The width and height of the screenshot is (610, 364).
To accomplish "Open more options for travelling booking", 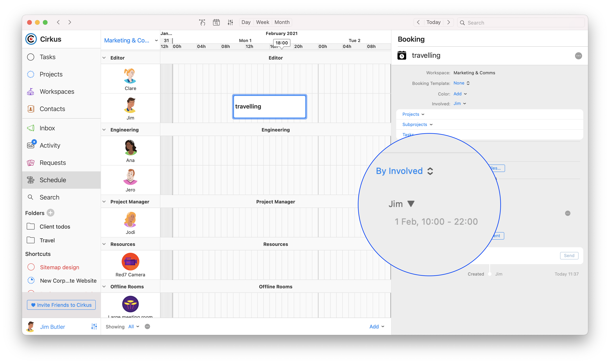I will click(578, 56).
